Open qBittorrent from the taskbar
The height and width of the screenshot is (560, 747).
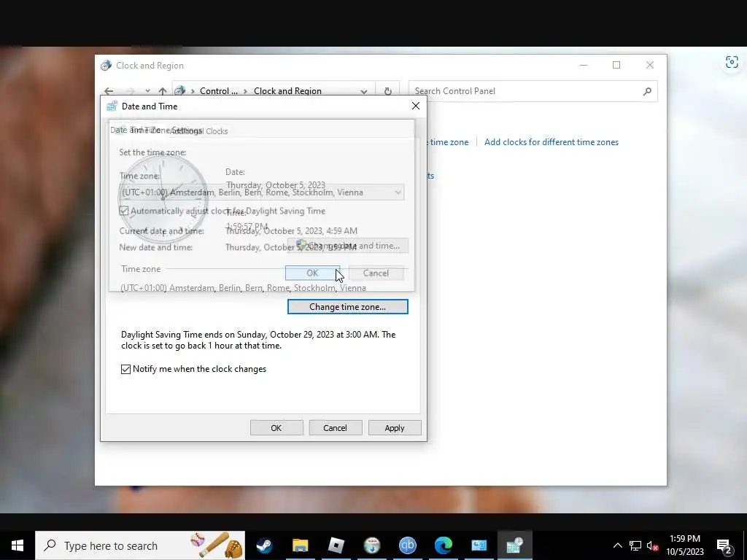point(407,545)
